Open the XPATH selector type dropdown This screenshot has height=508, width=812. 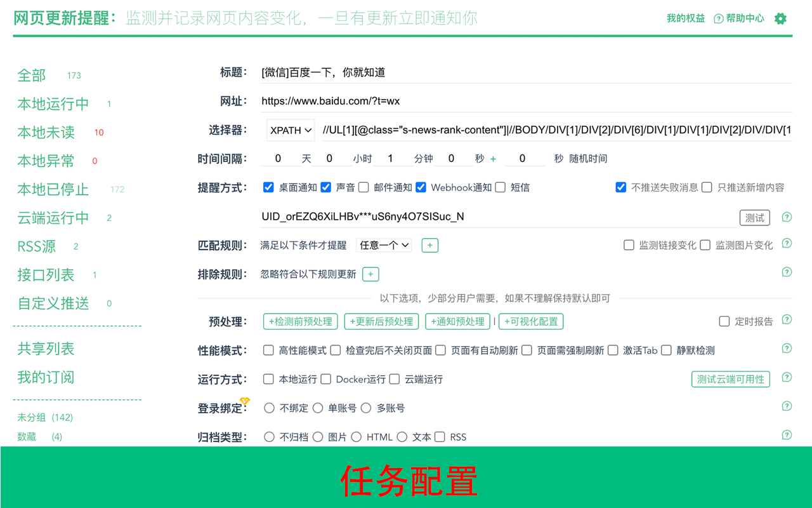point(290,130)
